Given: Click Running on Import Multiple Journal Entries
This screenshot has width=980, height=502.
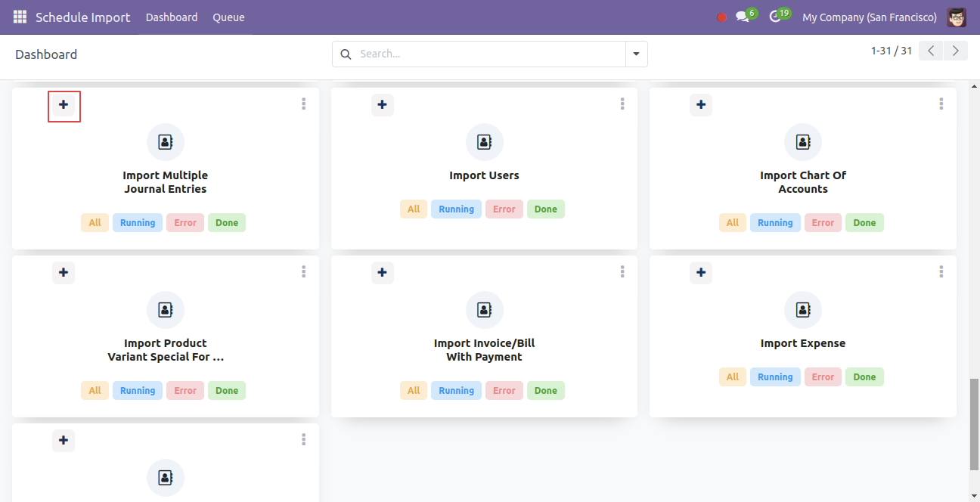Looking at the screenshot, I should pos(138,223).
